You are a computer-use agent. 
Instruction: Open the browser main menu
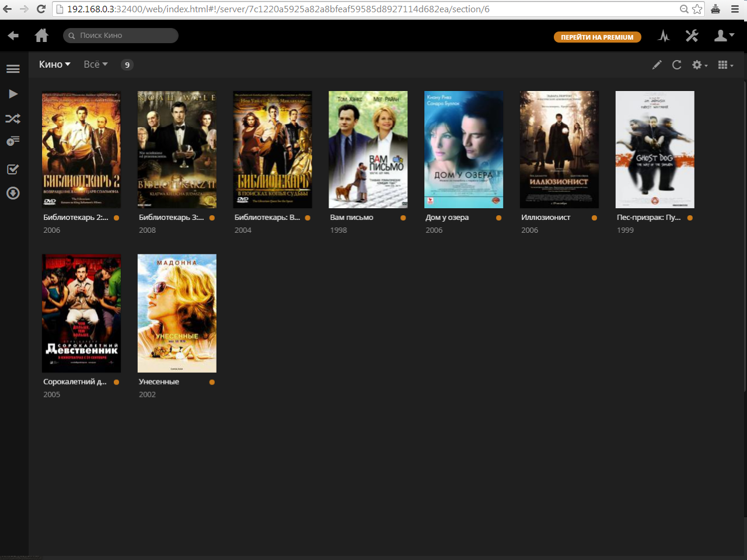735,9
